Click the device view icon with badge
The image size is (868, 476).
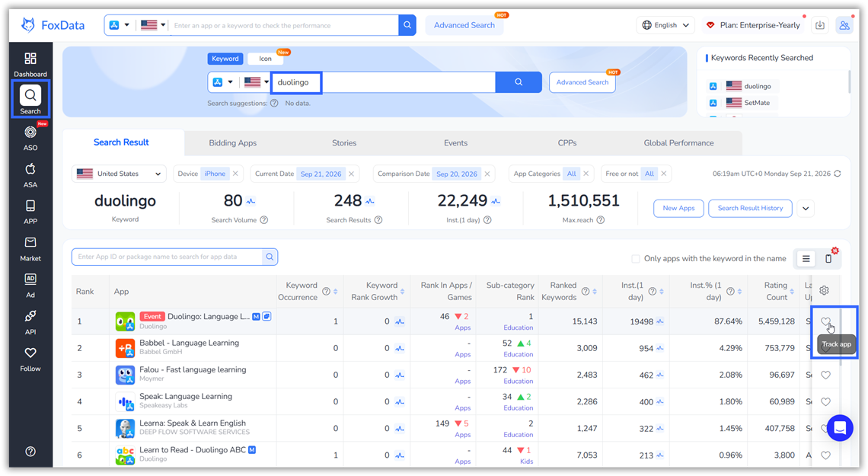[x=828, y=258]
